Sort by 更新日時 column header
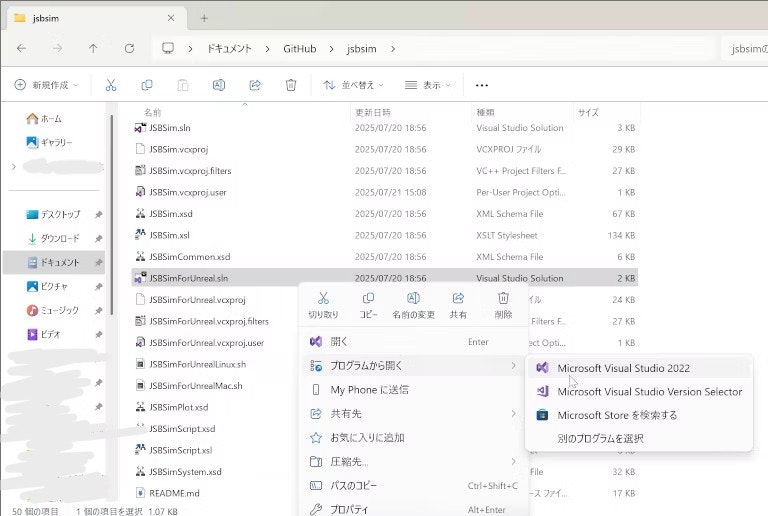The width and height of the screenshot is (768, 516). [373, 113]
